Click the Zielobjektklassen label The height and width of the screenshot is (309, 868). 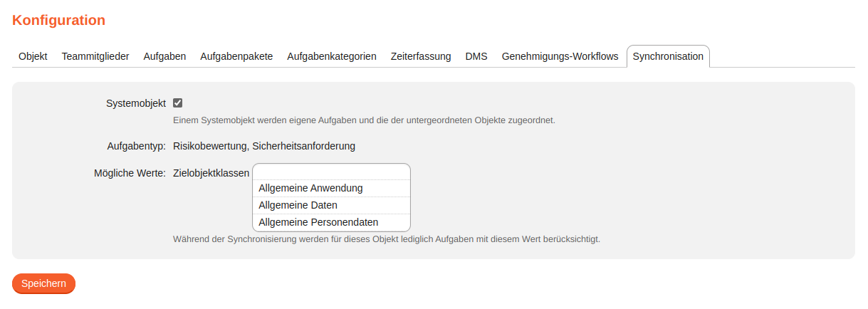[211, 173]
